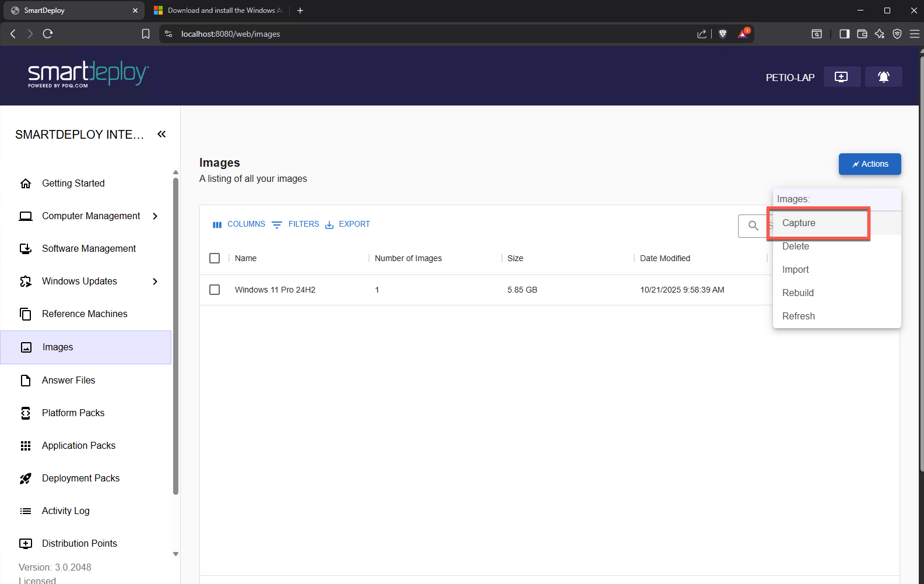Click the Brave Shields icon in address bar
Image resolution: width=924 pixels, height=584 pixels.
tap(723, 34)
